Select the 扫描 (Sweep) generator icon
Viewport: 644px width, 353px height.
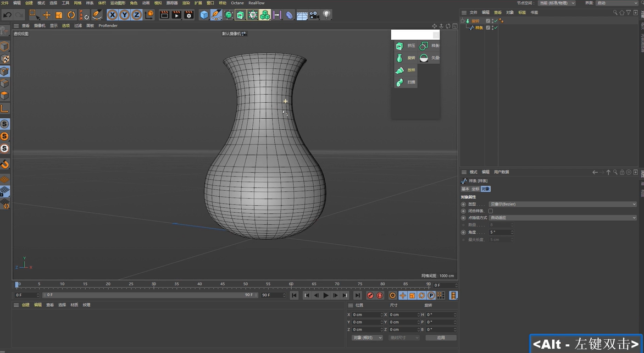point(399,81)
